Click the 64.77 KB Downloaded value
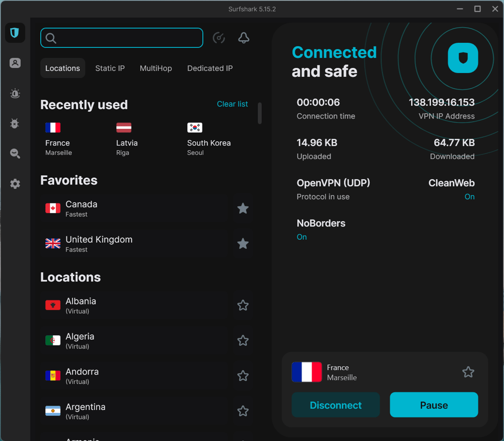This screenshot has width=504, height=441. pos(454,143)
